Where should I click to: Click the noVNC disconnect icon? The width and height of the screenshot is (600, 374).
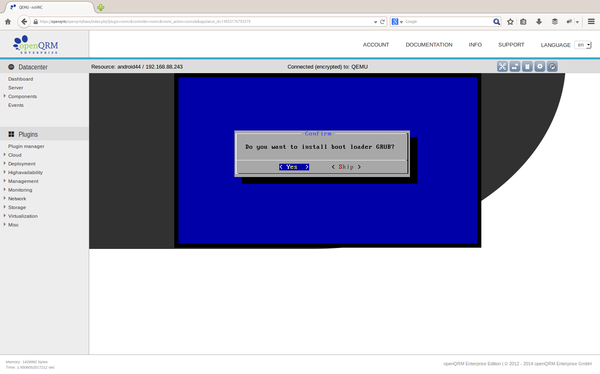click(552, 67)
